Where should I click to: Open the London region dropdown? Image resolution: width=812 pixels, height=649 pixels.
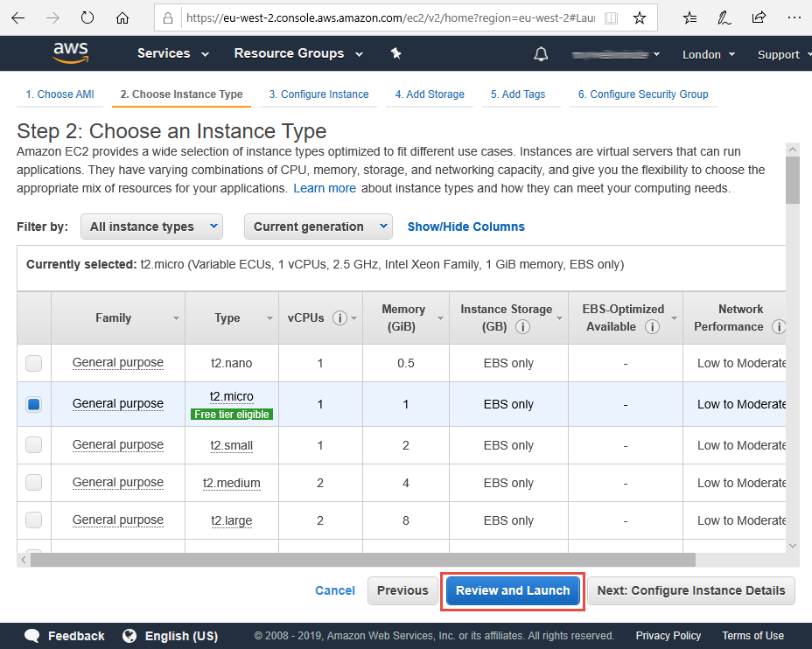pos(709,54)
